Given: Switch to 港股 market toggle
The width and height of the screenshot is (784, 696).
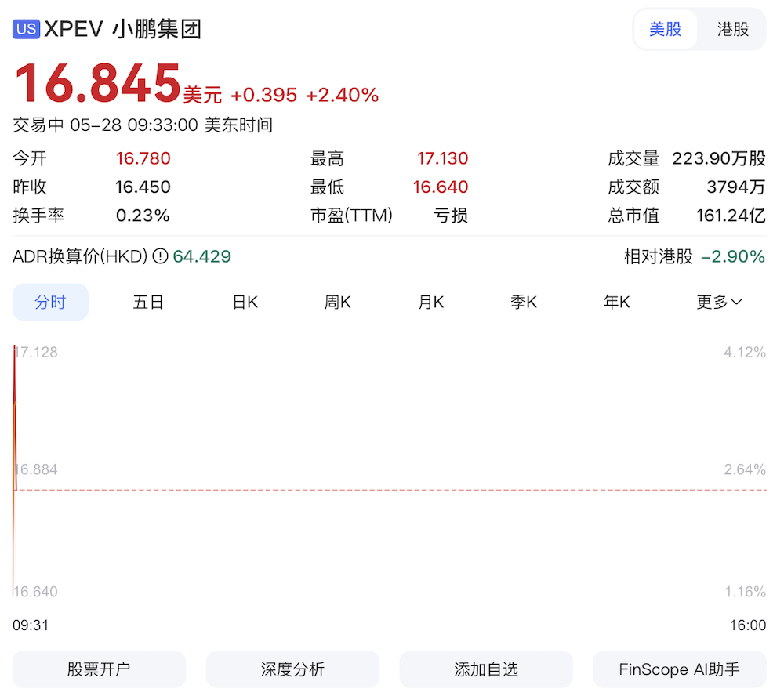Looking at the screenshot, I should pos(733,29).
